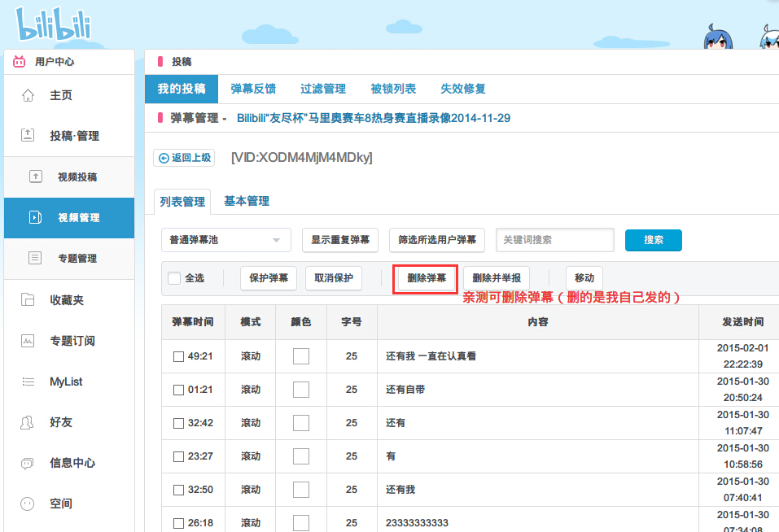Viewport: 779px width, 532px height.
Task: Click the home icon next to 主页
Action: 28,95
